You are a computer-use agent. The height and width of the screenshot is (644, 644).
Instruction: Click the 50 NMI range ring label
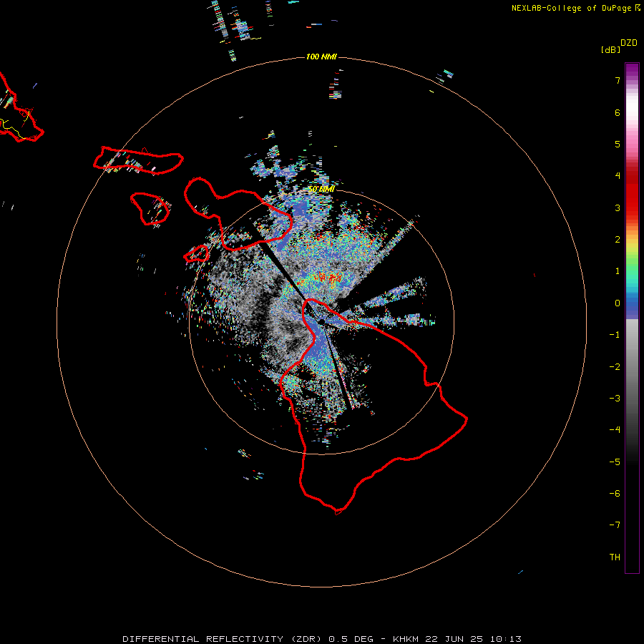click(321, 190)
